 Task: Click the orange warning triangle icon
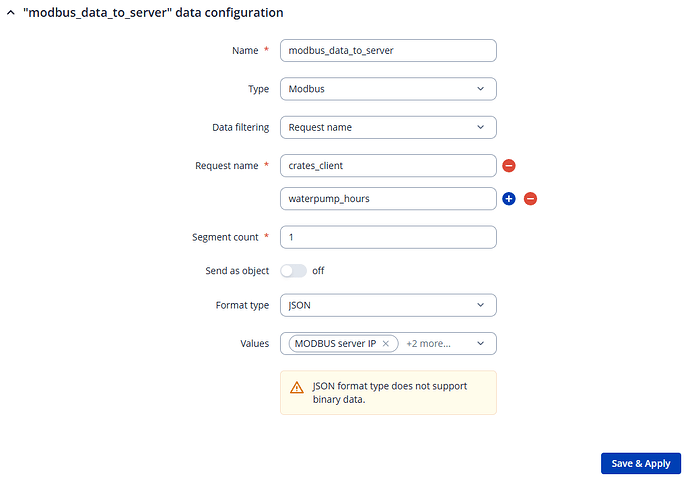(x=297, y=387)
